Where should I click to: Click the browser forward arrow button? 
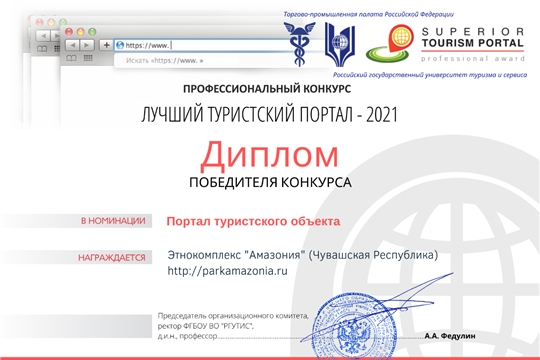pos(87,45)
